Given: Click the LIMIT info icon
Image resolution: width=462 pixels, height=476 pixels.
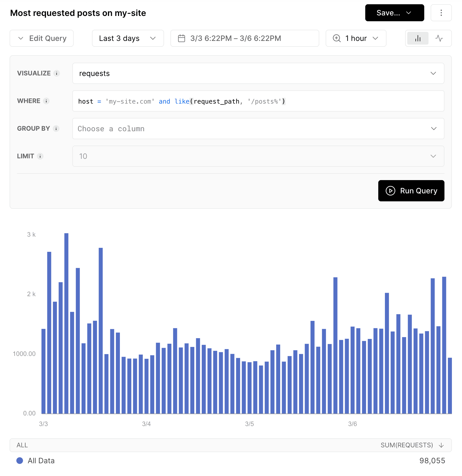Looking at the screenshot, I should [40, 156].
